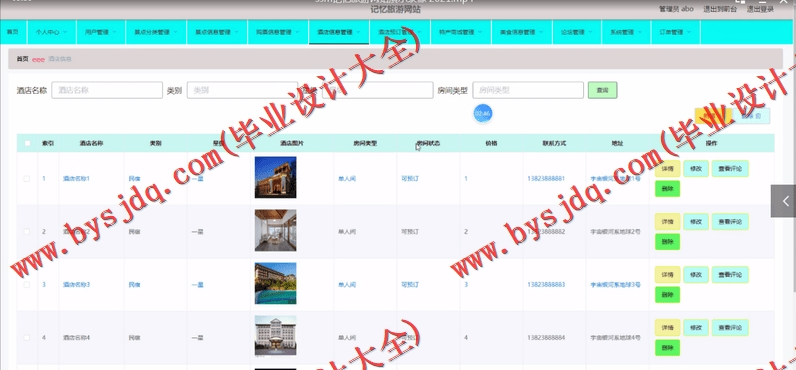Screen dimensions: 796x370
Task: Click the address 宇宙银河系地球2号
Action: tap(615, 231)
